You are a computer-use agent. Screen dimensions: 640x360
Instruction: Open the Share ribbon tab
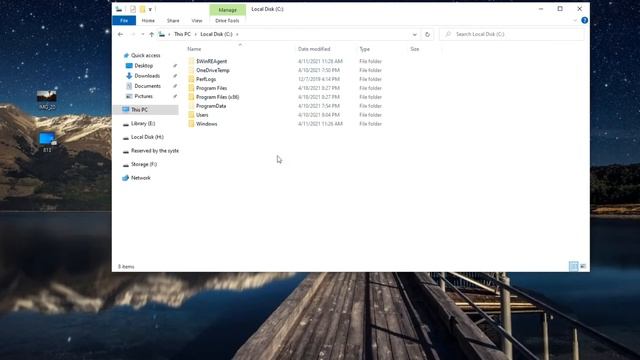(173, 20)
